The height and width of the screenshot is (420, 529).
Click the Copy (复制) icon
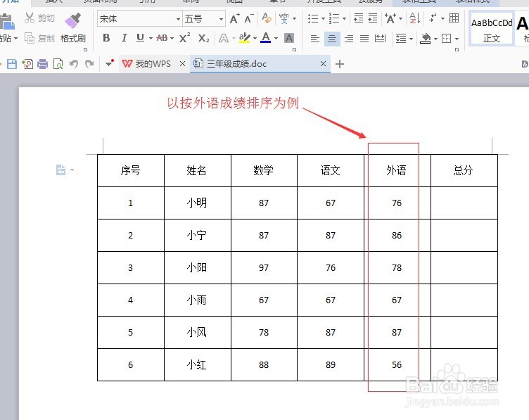coord(30,38)
